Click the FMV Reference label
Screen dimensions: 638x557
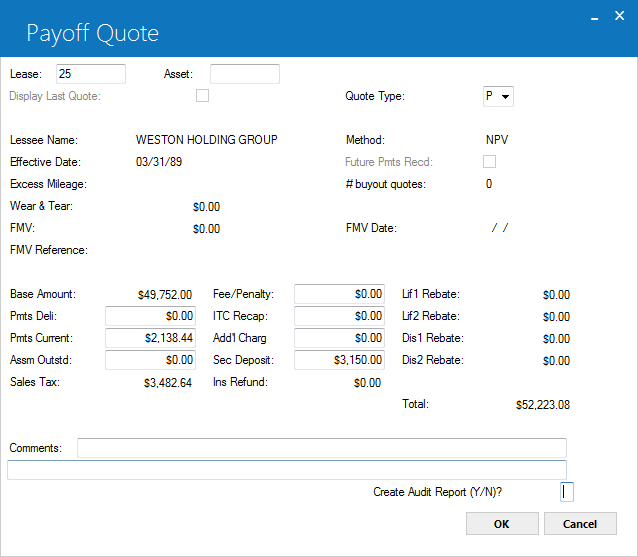(x=49, y=250)
